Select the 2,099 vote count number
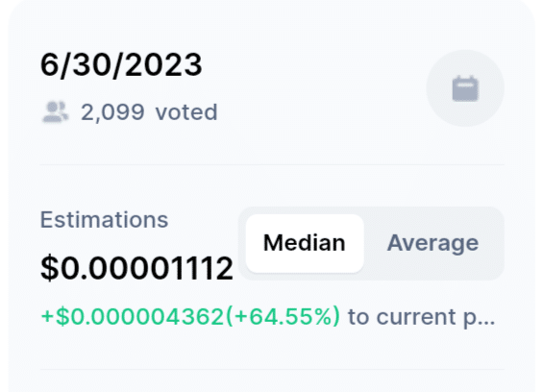 (x=112, y=112)
